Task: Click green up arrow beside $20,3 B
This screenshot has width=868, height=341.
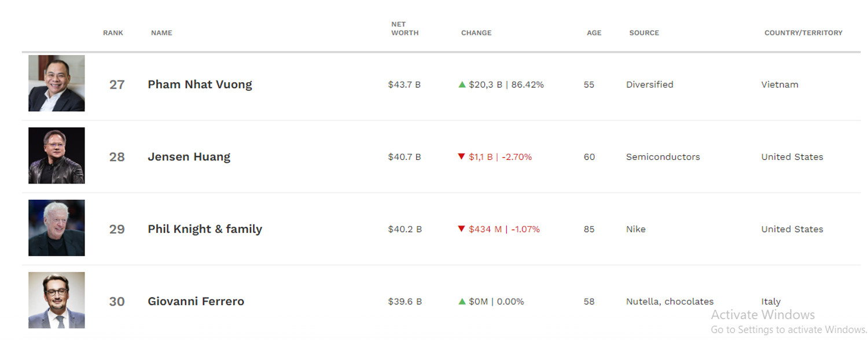Action: coord(462,85)
